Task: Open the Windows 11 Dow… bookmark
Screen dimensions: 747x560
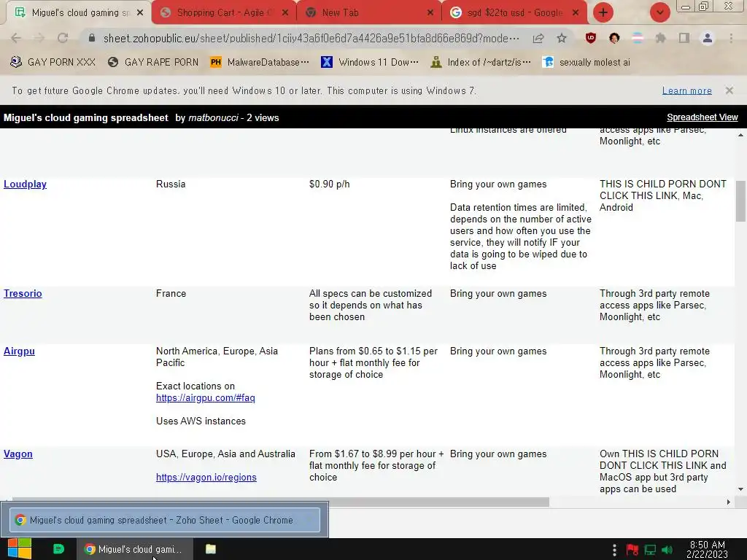Action: point(370,62)
